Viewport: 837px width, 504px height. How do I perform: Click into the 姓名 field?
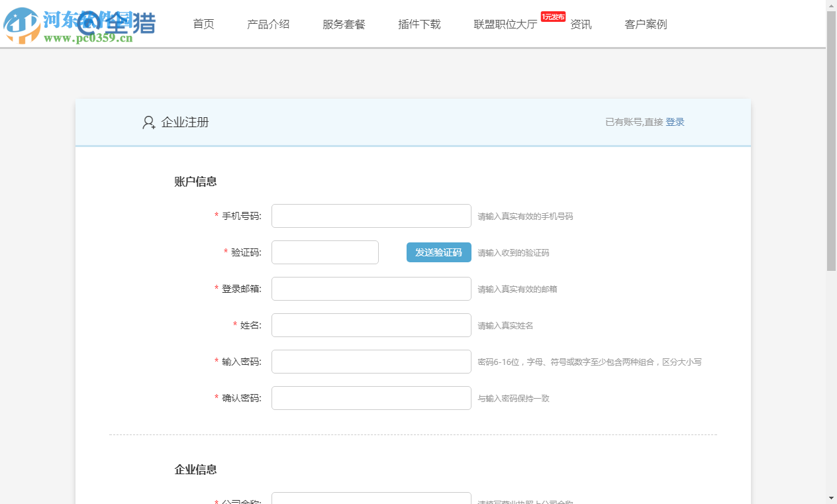tap(371, 325)
